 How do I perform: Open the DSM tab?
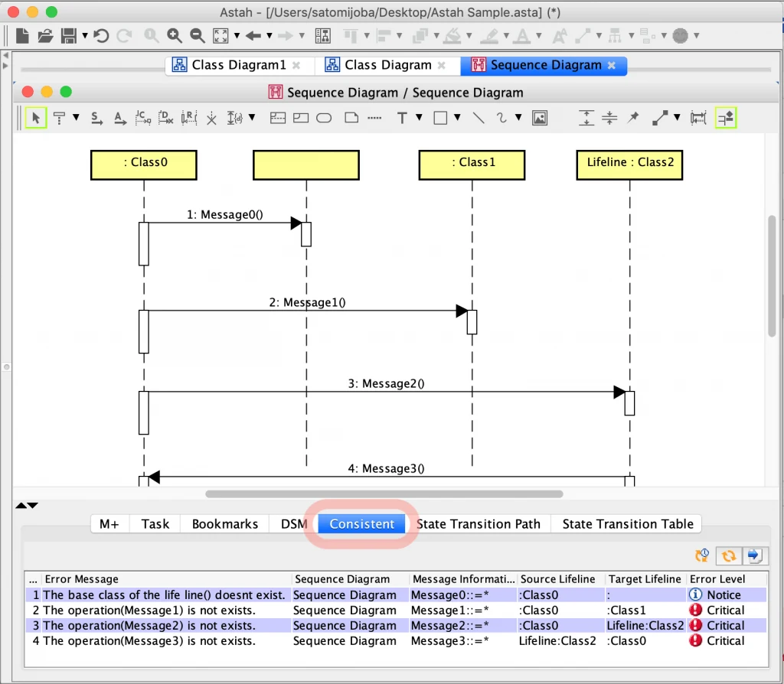coord(294,523)
